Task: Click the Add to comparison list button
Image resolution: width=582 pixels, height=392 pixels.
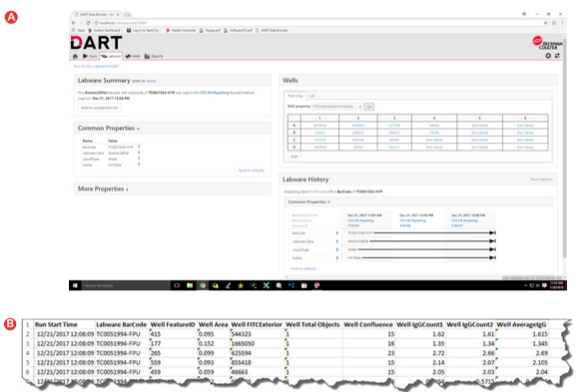Action: click(x=100, y=108)
